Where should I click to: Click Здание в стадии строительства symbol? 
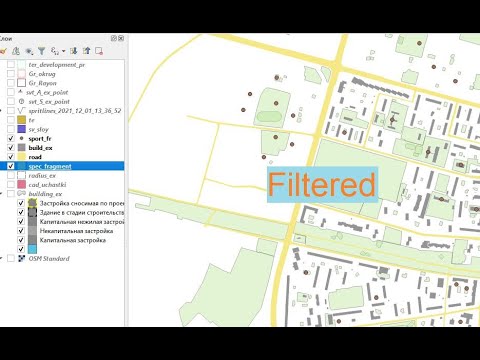pyautogui.click(x=32, y=212)
